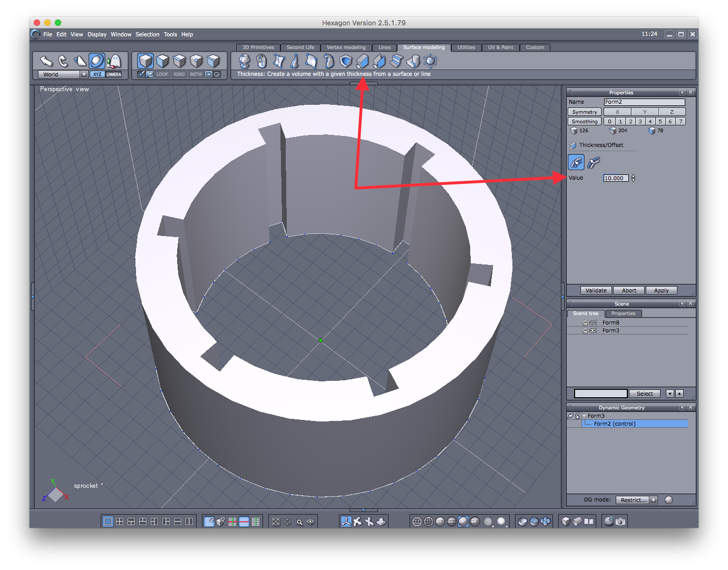This screenshot has width=728, height=570.
Task: Select the ghost-shaped tool icon
Action: click(x=113, y=61)
